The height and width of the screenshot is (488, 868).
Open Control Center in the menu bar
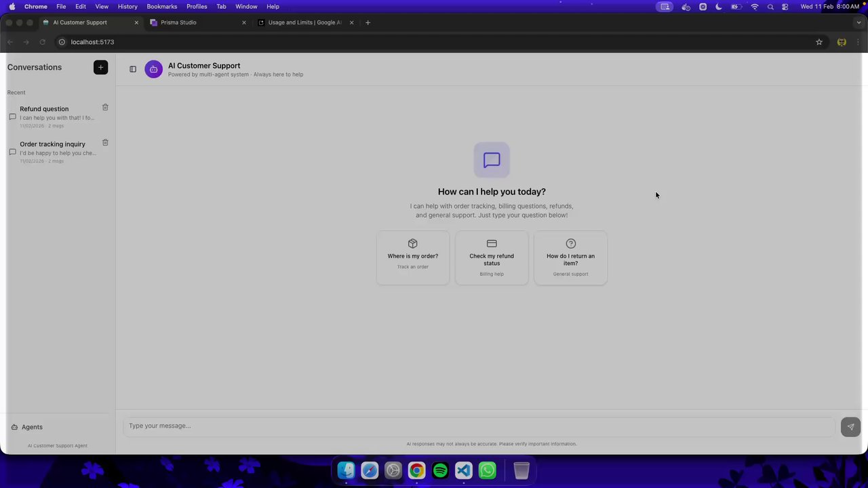pyautogui.click(x=785, y=7)
